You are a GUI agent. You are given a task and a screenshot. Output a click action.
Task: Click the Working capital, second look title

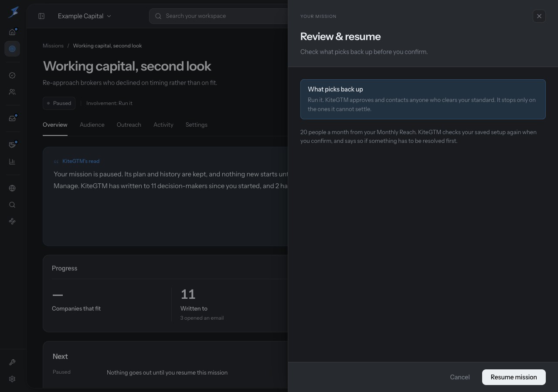127,66
